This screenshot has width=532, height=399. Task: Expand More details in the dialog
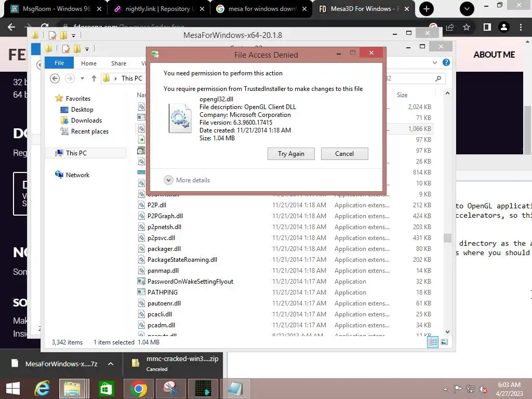pyautogui.click(x=187, y=180)
